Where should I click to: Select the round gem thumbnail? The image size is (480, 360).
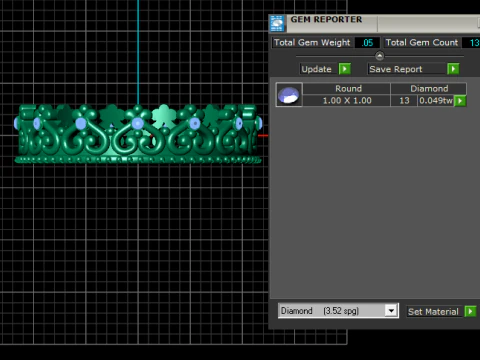click(289, 95)
